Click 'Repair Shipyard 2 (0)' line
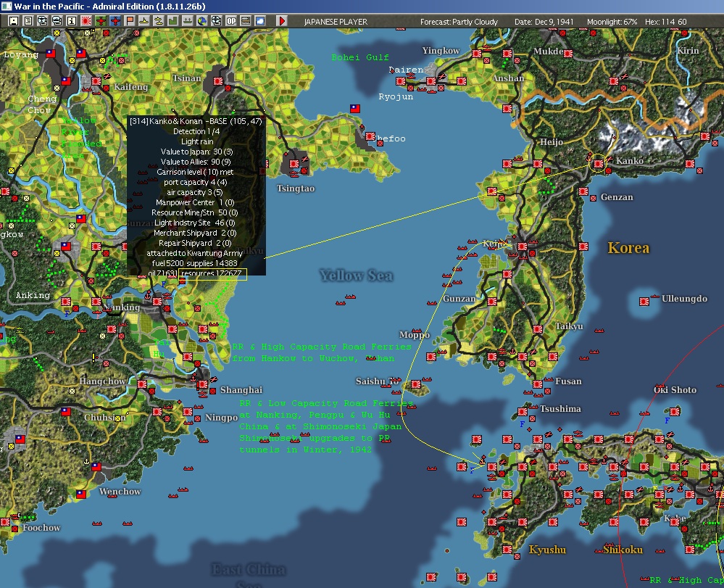 coord(195,243)
